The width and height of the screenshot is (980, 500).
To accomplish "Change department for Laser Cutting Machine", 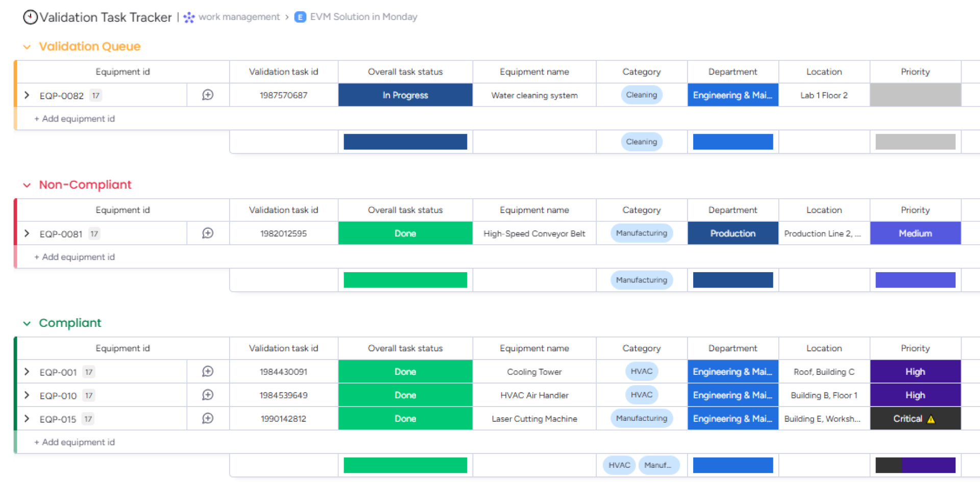I will (733, 419).
